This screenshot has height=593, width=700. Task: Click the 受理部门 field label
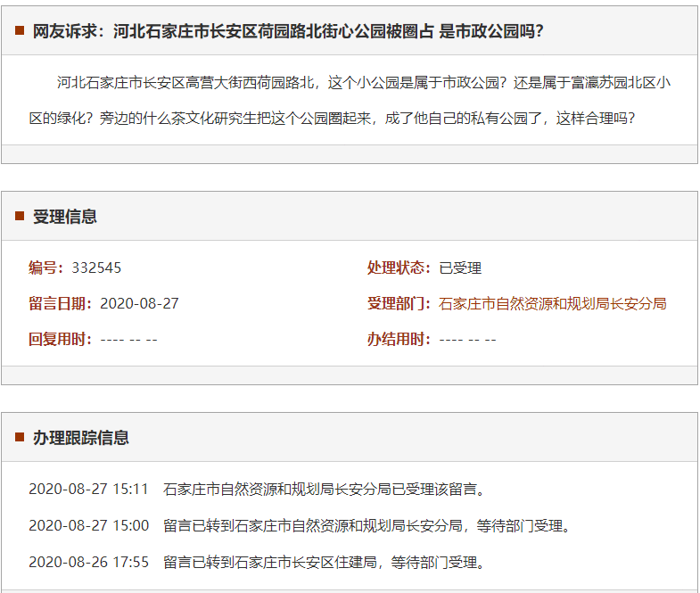click(x=399, y=303)
